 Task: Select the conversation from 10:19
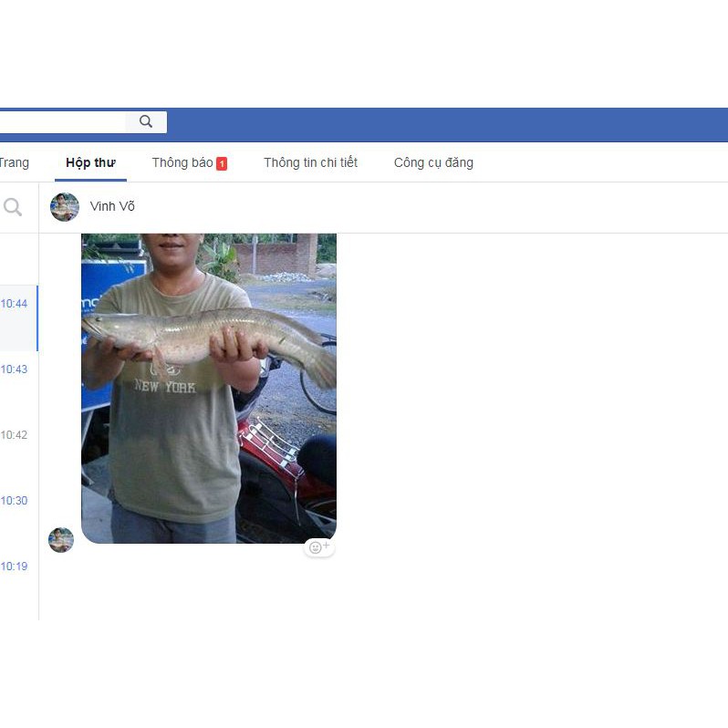tap(18, 580)
